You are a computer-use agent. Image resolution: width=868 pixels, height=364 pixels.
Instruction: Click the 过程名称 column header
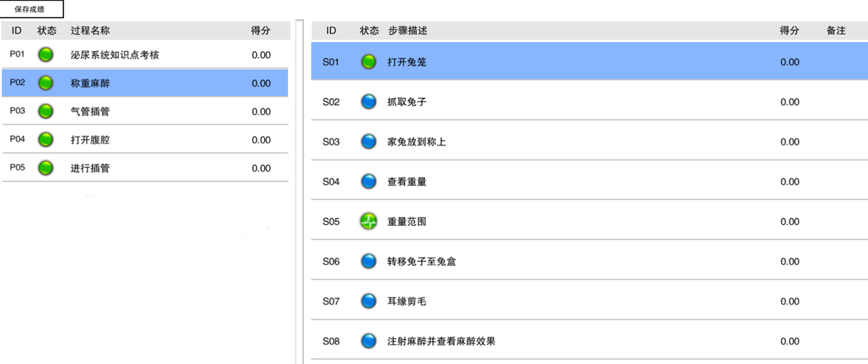tap(90, 31)
